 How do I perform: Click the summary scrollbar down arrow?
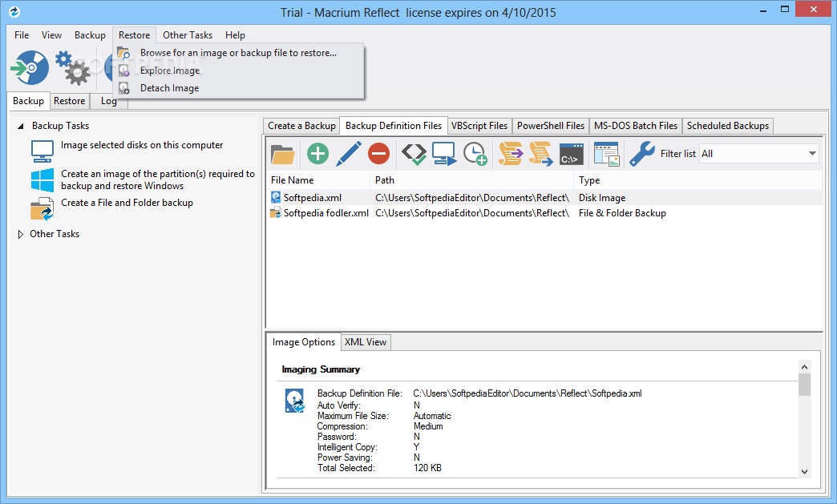pos(804,472)
